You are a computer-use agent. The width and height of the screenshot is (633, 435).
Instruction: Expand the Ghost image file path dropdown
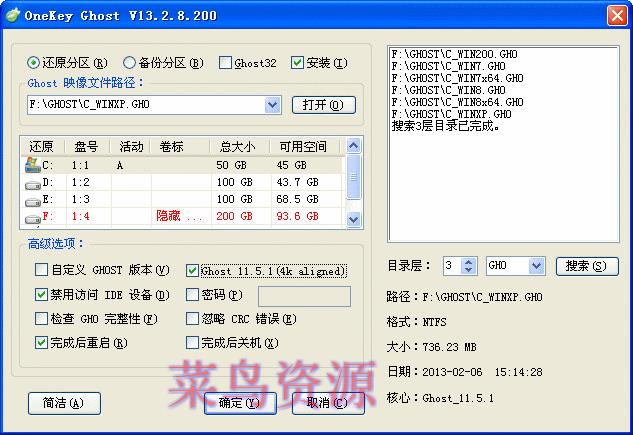[273, 105]
